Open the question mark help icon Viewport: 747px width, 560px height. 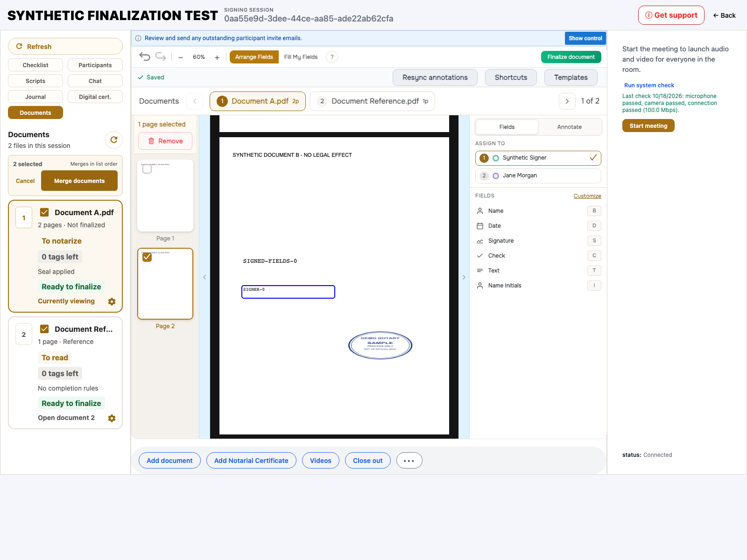click(x=332, y=57)
